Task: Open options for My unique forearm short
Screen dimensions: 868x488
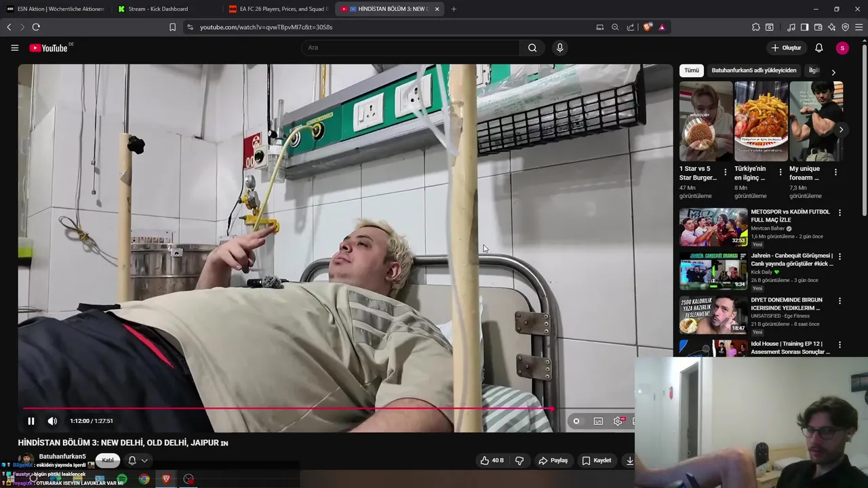Action: 835,172
